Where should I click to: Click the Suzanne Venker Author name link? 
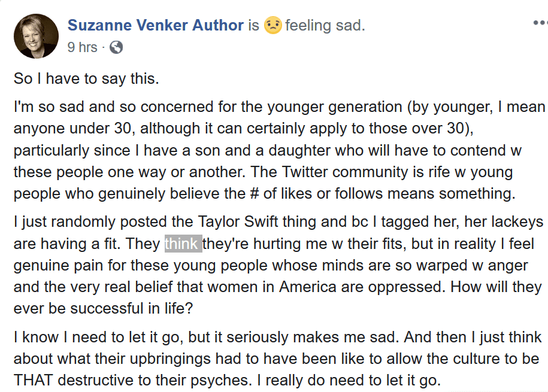click(156, 25)
